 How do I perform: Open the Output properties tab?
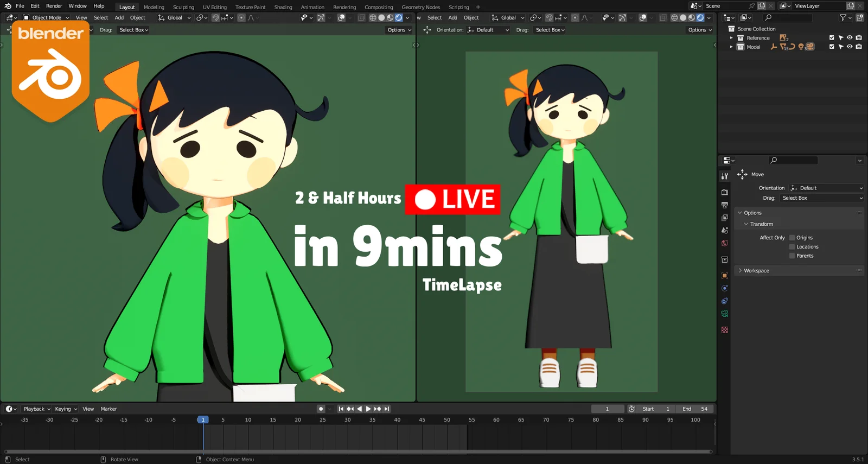[x=725, y=205]
